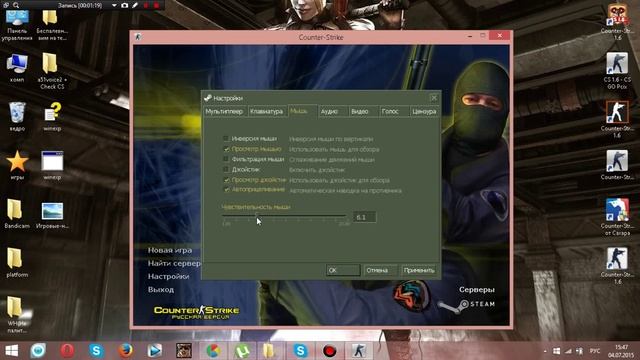Open the Панель управления desktop icon
640x360 pixels.
(17, 25)
